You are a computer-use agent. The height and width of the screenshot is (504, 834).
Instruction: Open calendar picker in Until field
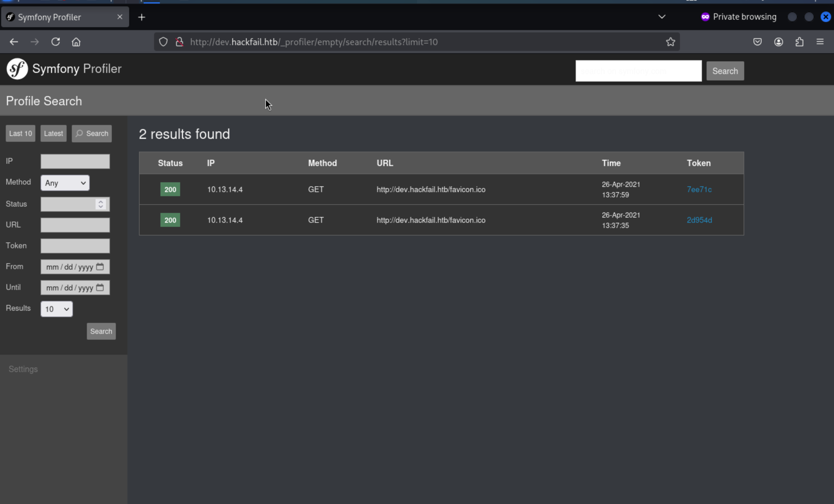coord(100,288)
